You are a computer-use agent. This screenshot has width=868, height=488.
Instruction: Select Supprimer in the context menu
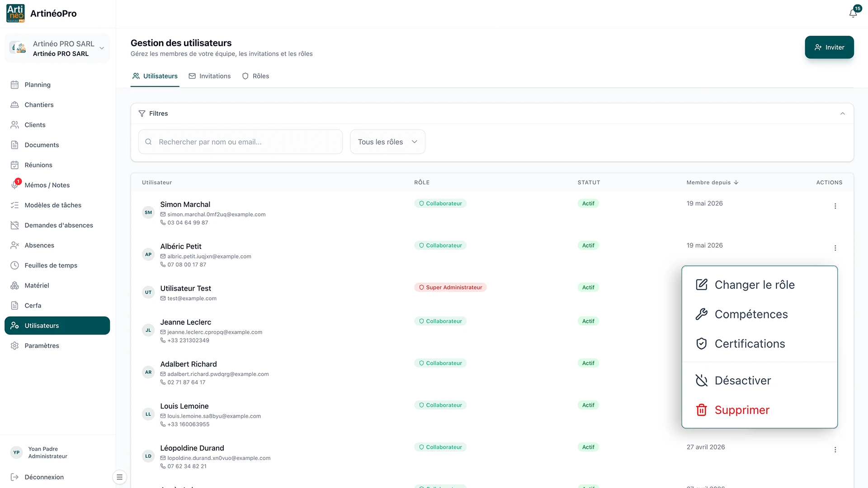pos(759,410)
